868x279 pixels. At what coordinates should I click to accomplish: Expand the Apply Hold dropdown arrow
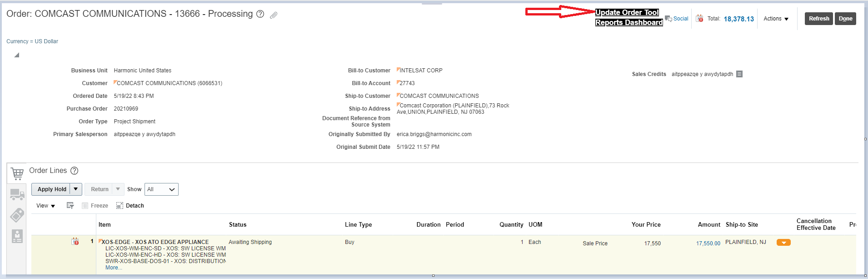click(76, 189)
